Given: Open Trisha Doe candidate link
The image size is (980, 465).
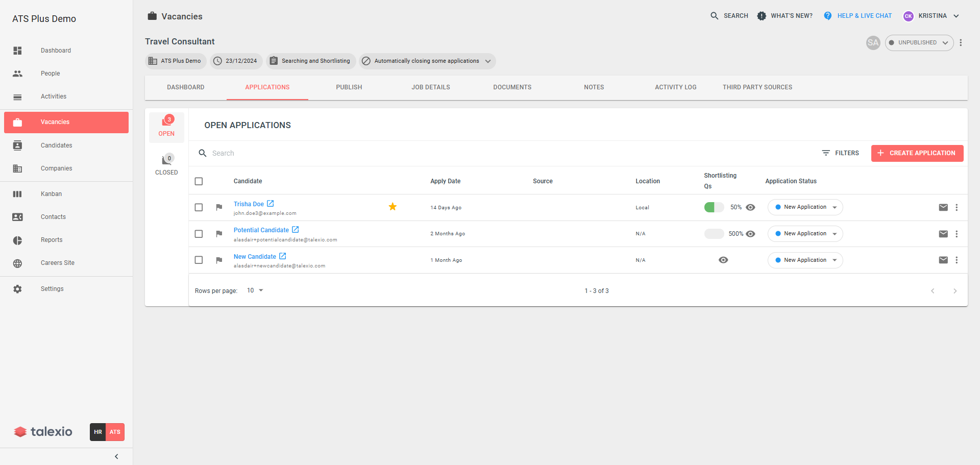Looking at the screenshot, I should click(249, 204).
